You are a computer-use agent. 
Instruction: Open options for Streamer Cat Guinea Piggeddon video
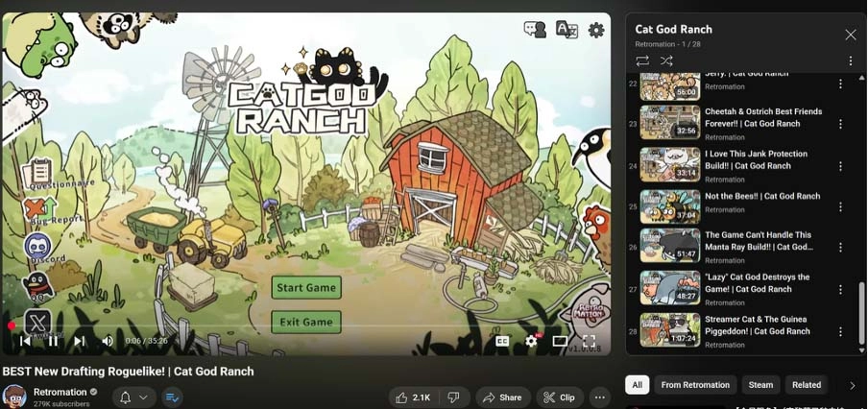(x=840, y=331)
